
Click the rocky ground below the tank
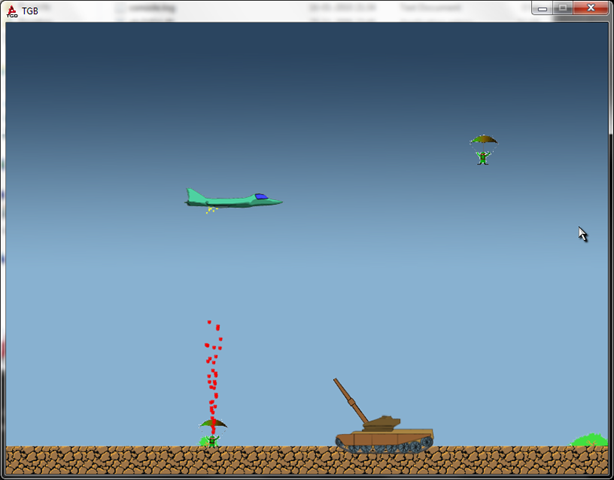[385, 464]
